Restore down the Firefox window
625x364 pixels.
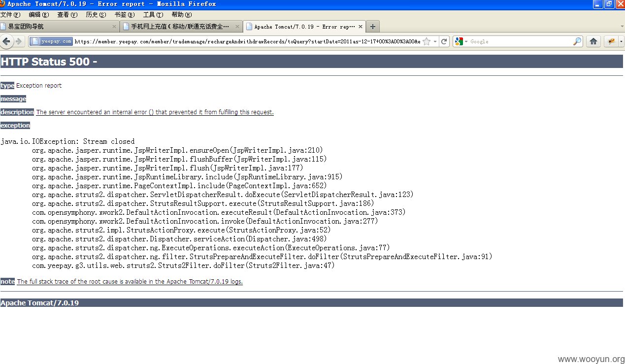pos(609,4)
